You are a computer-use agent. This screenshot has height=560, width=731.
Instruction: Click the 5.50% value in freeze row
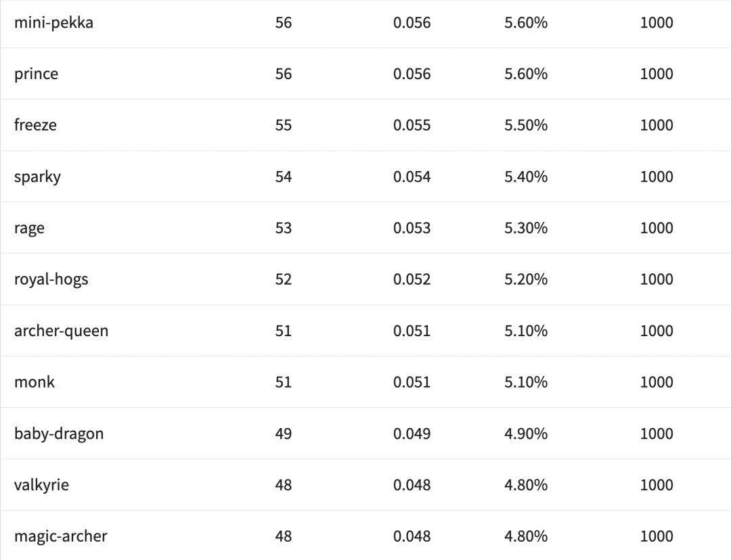tap(525, 125)
